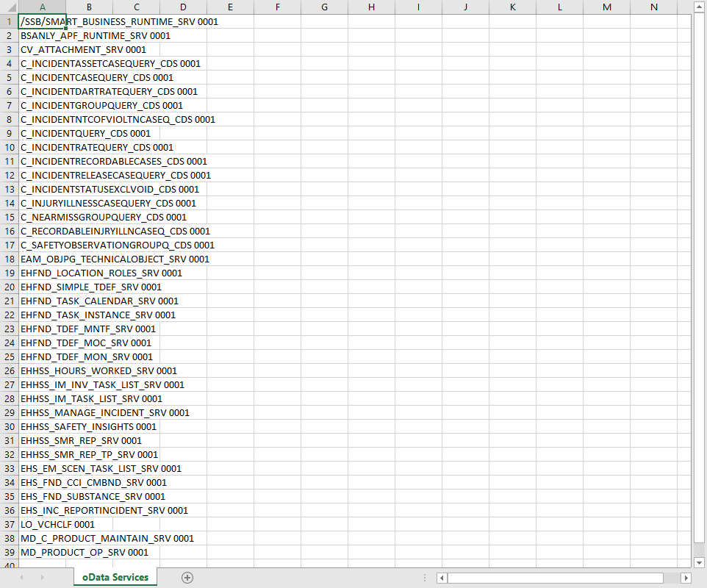Add a new sheet with plus icon
This screenshot has width=707, height=588.
[x=187, y=578]
